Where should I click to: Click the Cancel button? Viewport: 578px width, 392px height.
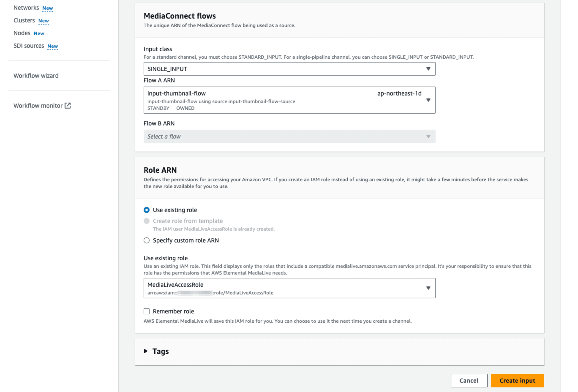pyautogui.click(x=469, y=380)
